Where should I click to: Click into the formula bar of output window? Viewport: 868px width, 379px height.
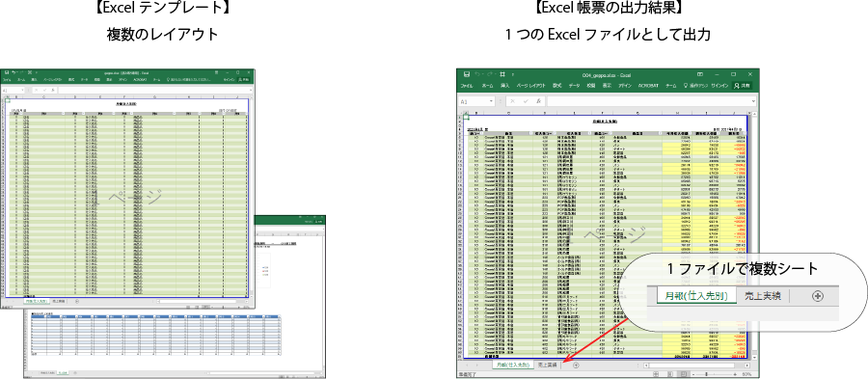(648, 101)
